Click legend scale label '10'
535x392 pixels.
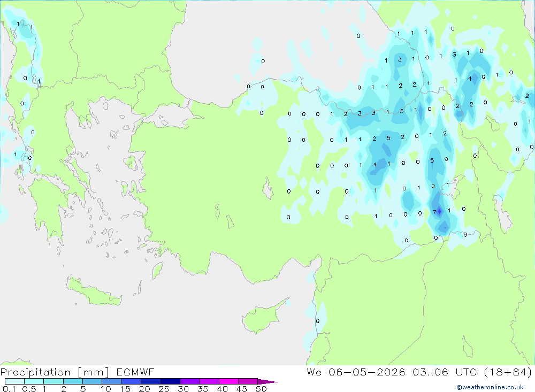(x=106, y=389)
